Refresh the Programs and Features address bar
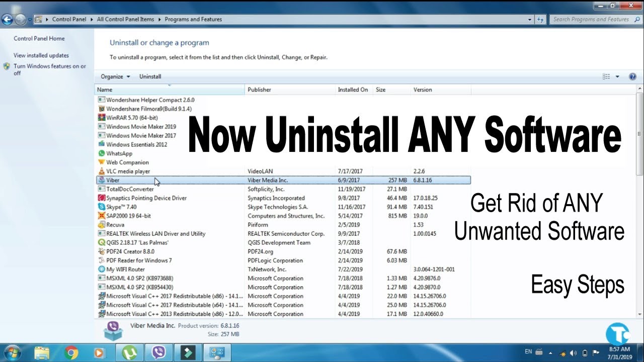This screenshot has width=644, height=362. (x=541, y=20)
